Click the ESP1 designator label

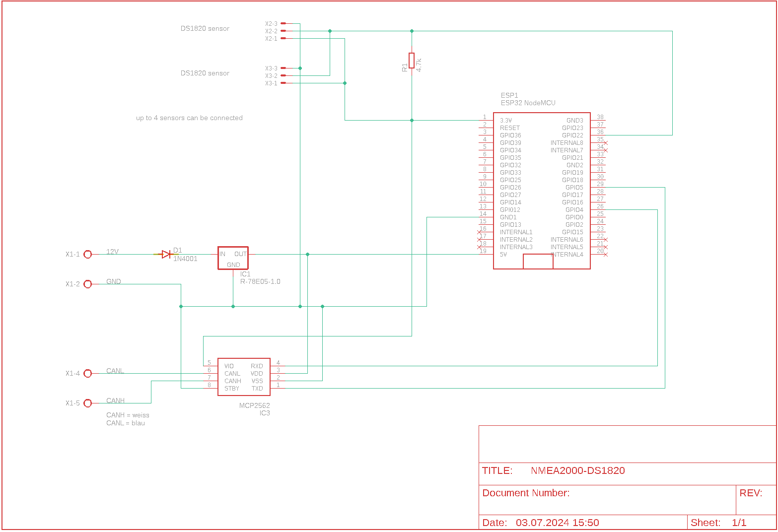509,95
